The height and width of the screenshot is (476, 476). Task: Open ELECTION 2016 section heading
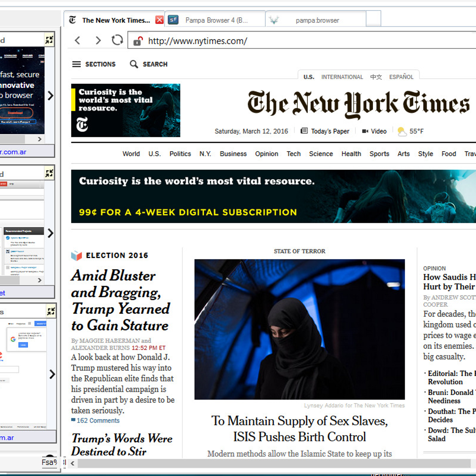click(117, 255)
